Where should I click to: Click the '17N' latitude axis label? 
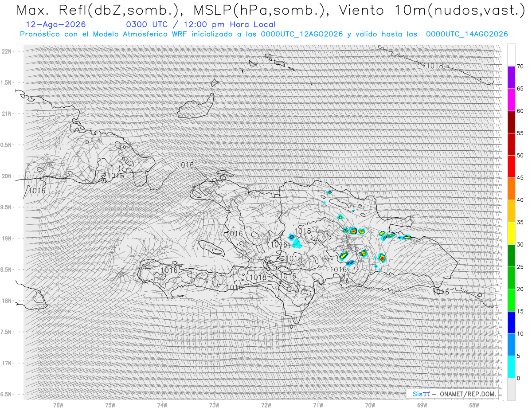coord(6,363)
